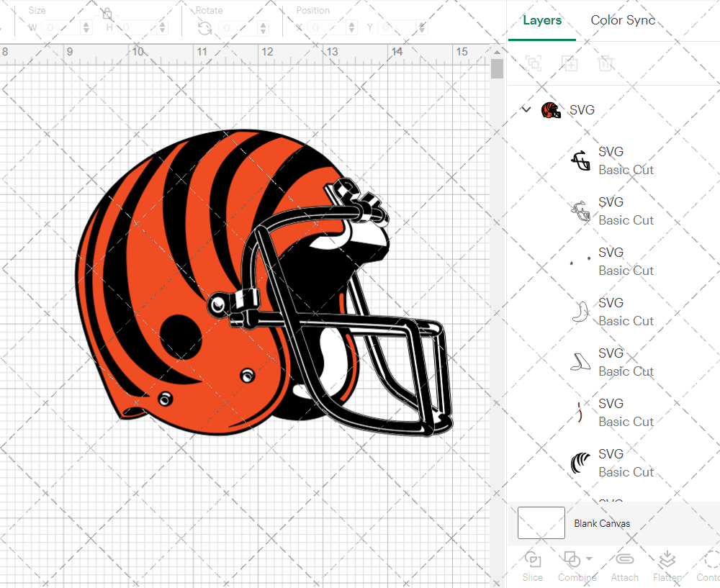Screen dimensions: 720x588
Task: Open the Color Sync tab
Action: pyautogui.click(x=623, y=21)
